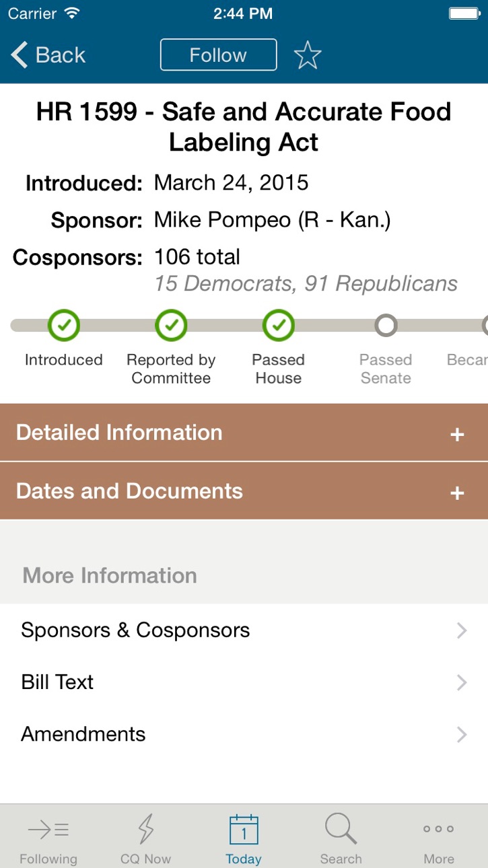The image size is (488, 868).
Task: Select the Today calendar icon
Action: [244, 830]
